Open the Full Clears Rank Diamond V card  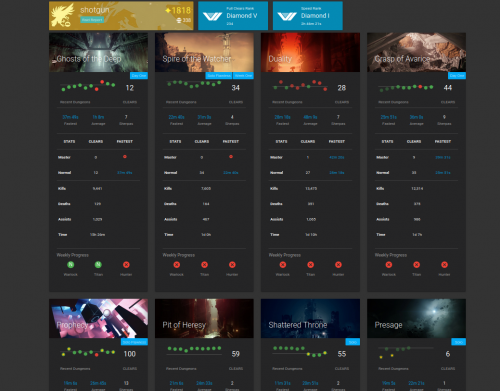click(x=233, y=16)
